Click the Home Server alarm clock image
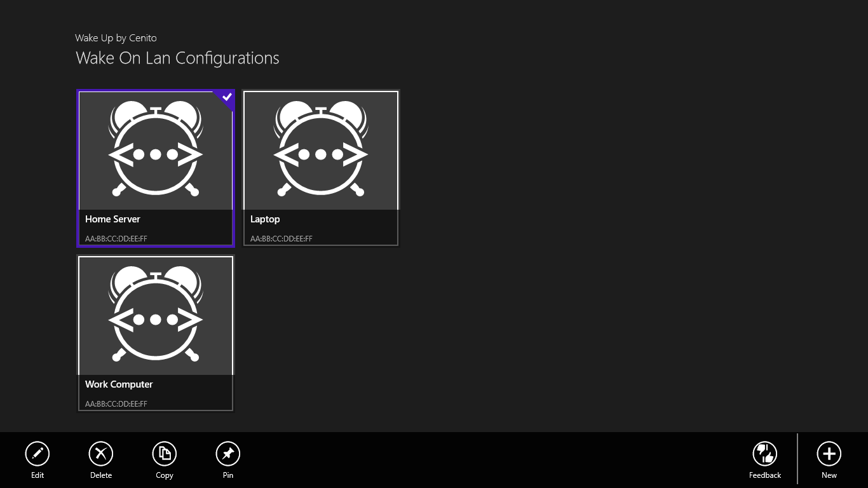This screenshot has width=868, height=488. [156, 149]
